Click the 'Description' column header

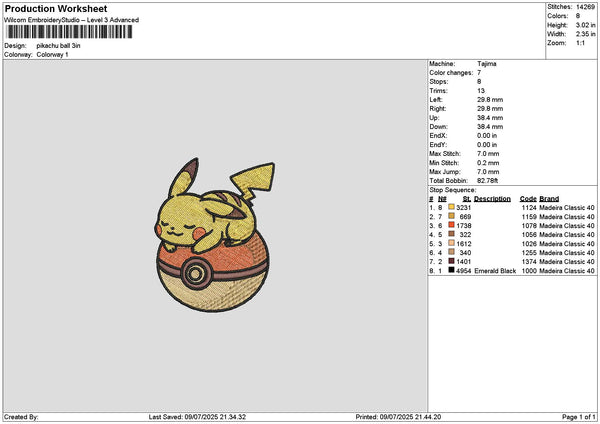coord(492,199)
